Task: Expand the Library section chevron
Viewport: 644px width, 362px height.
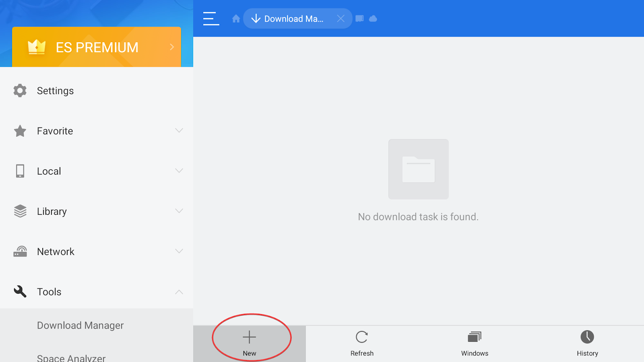Action: 179,211
